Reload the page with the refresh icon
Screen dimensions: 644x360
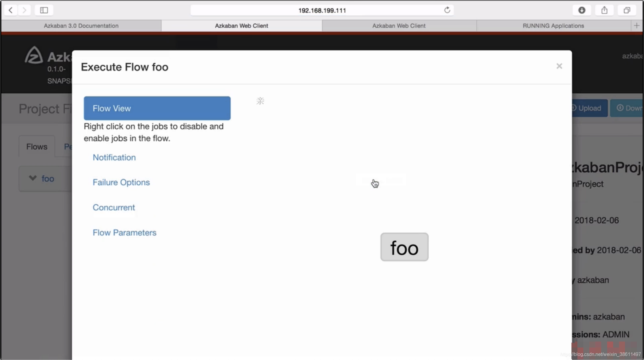[x=447, y=10]
